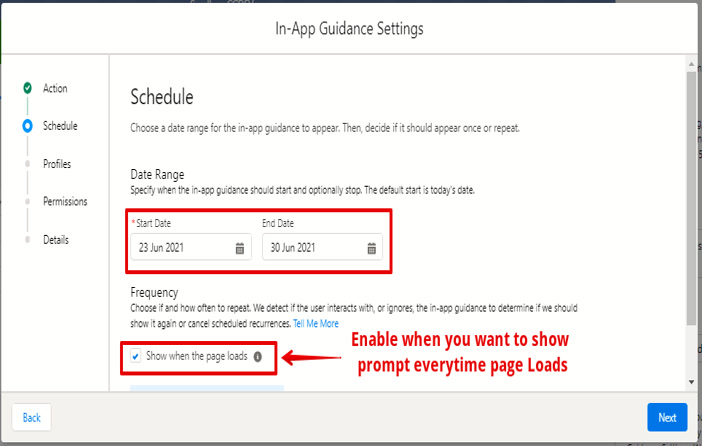
Task: Open the Start Date calendar picker icon
Action: click(240, 248)
